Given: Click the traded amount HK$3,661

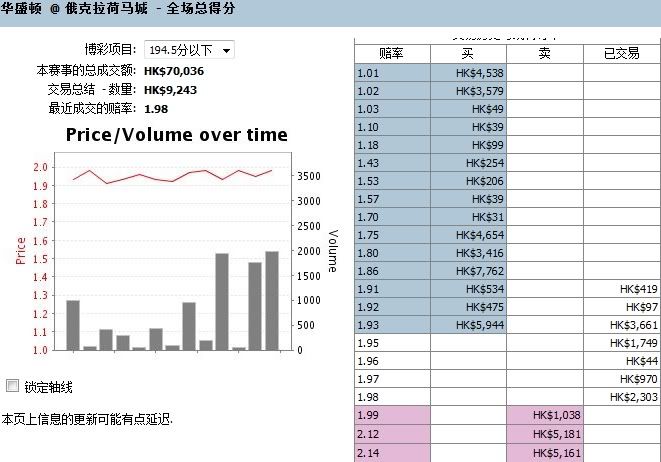Looking at the screenshot, I should [621, 324].
